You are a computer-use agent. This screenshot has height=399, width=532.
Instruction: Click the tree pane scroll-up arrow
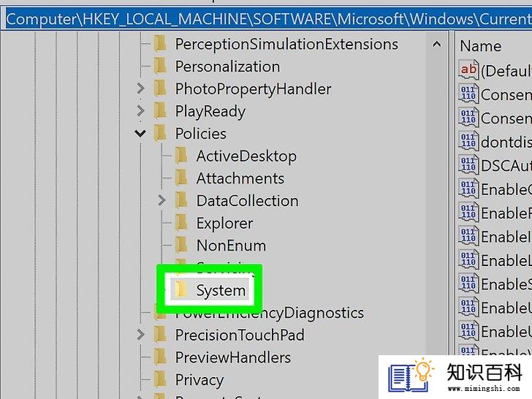point(437,44)
